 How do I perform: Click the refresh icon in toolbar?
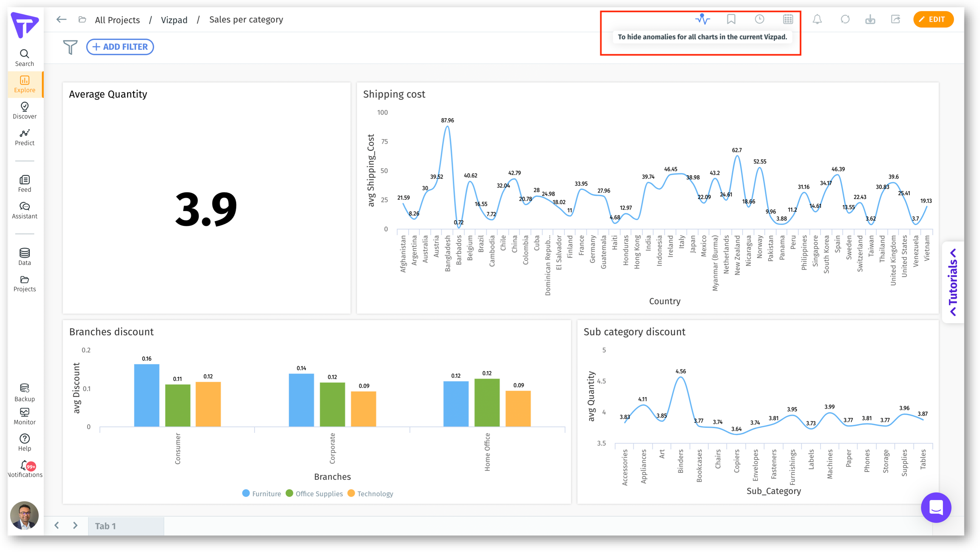pos(845,19)
